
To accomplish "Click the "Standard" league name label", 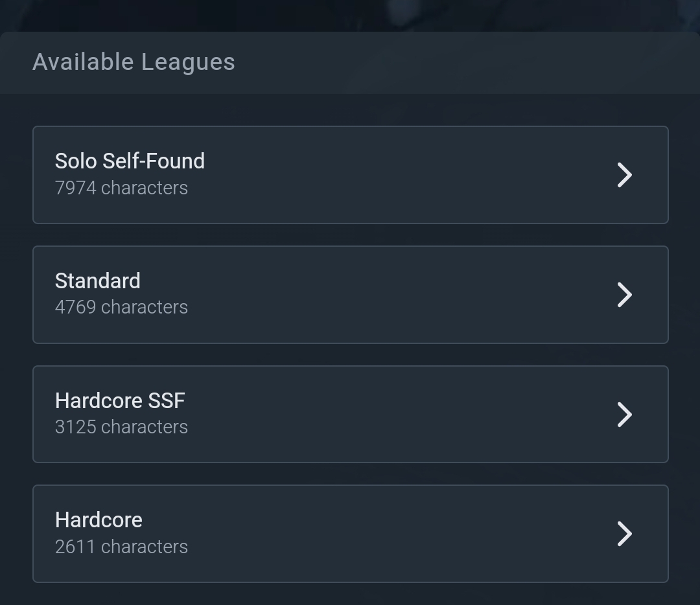I will tap(98, 281).
